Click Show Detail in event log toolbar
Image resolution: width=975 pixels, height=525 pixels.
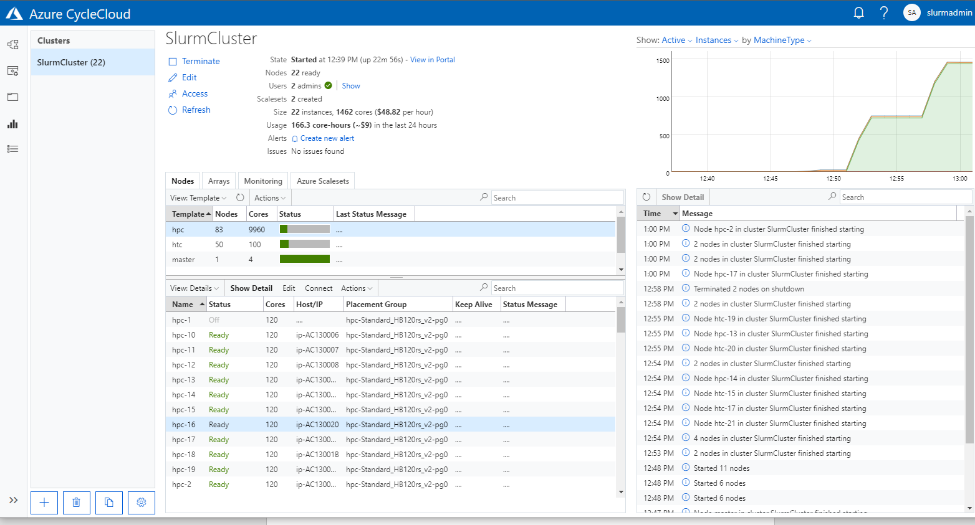683,197
